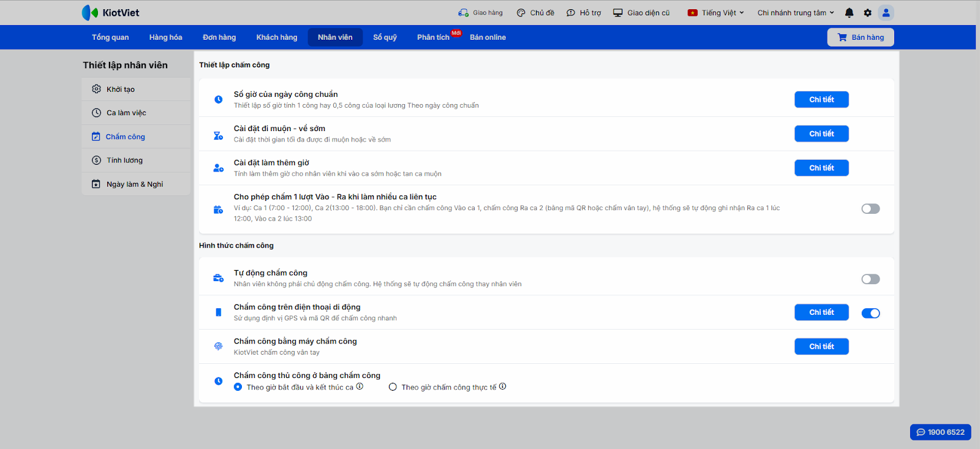980x449 pixels.
Task: Click the notification bell icon
Action: [x=849, y=13]
